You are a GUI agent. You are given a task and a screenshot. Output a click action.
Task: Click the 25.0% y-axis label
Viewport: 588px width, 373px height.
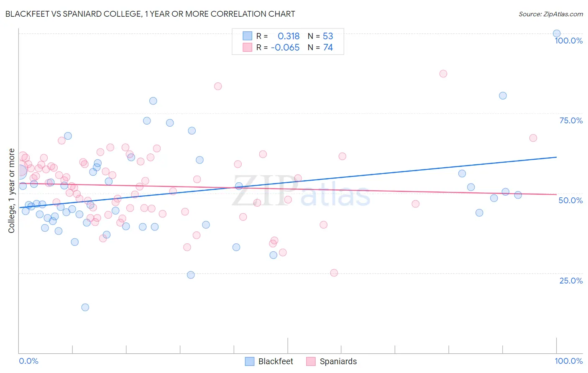(x=571, y=281)
